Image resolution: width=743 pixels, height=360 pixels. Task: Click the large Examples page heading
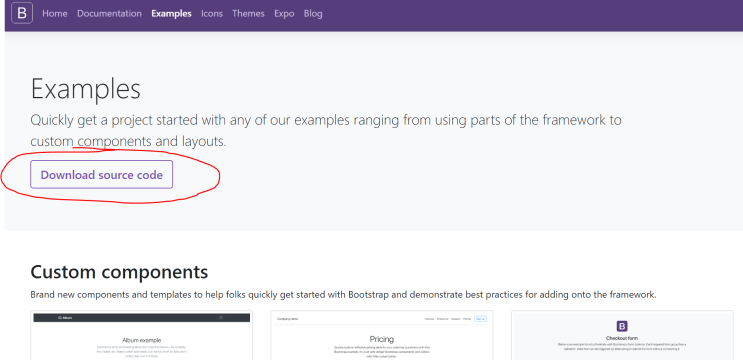[86, 89]
